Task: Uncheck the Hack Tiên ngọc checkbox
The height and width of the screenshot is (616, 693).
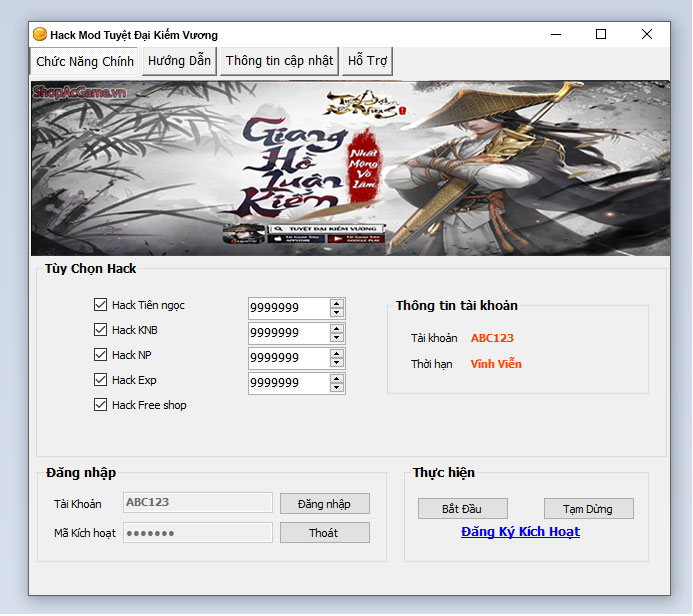Action: point(100,304)
